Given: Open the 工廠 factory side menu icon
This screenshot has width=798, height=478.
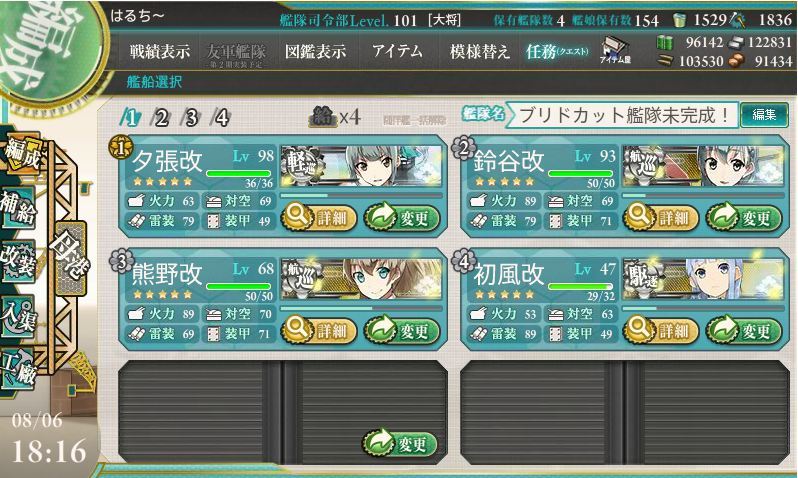Looking at the screenshot, I should [19, 370].
